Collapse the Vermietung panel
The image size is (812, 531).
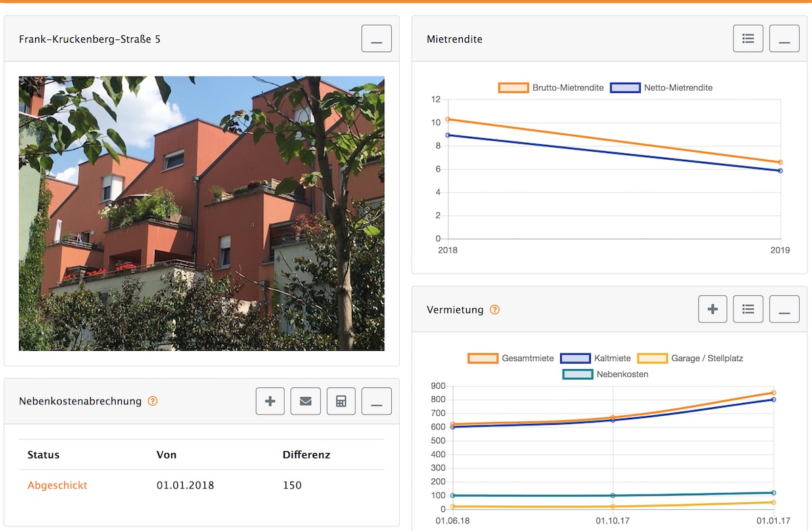click(784, 309)
